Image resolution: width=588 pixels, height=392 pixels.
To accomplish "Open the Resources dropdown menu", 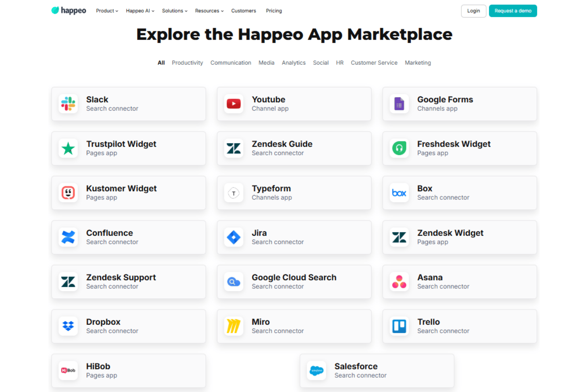I will [x=209, y=11].
